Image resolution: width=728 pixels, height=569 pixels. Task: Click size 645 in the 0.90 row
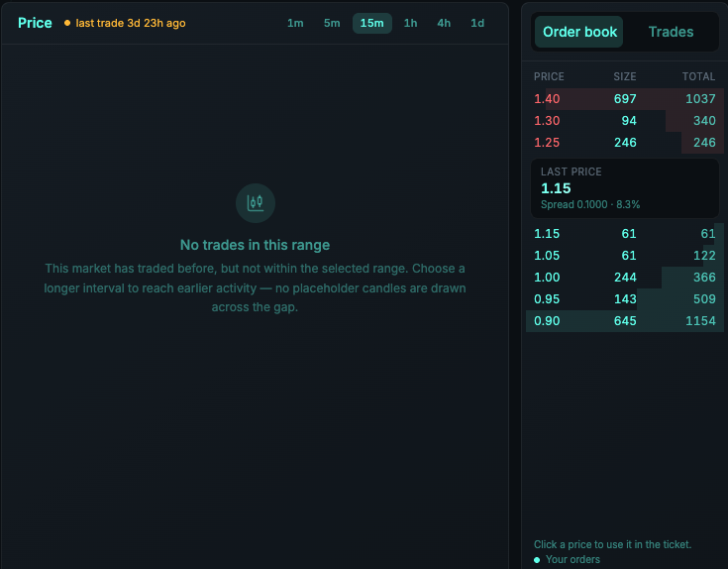coord(625,321)
